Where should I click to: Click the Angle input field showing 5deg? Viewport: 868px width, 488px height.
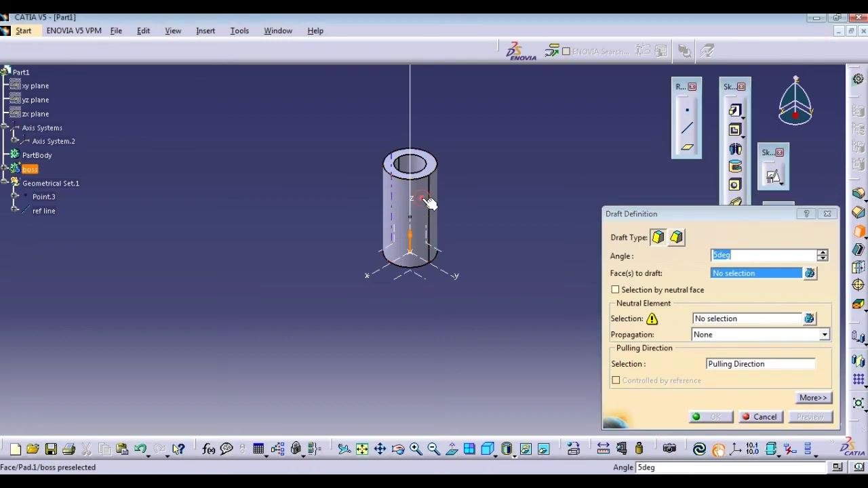click(x=764, y=256)
